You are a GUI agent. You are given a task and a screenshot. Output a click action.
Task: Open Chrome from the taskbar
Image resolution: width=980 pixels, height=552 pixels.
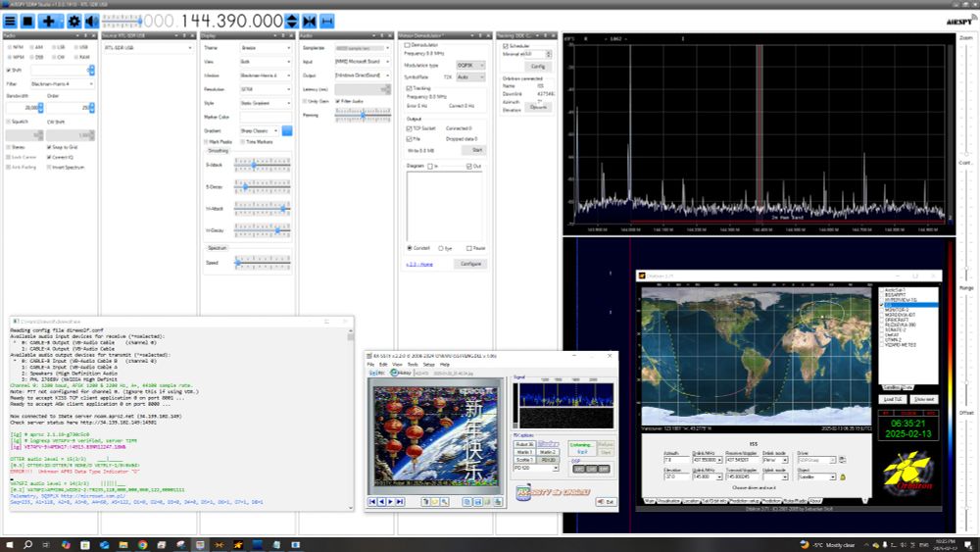(x=142, y=544)
